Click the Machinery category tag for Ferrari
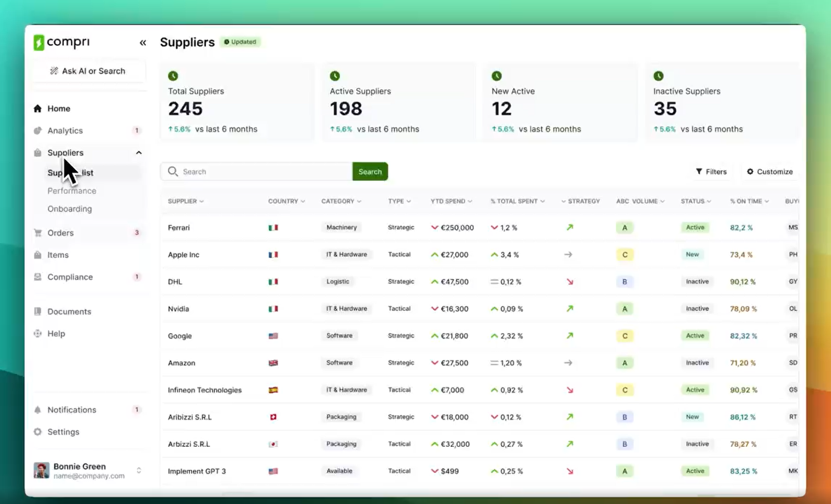The height and width of the screenshot is (504, 831). [341, 227]
